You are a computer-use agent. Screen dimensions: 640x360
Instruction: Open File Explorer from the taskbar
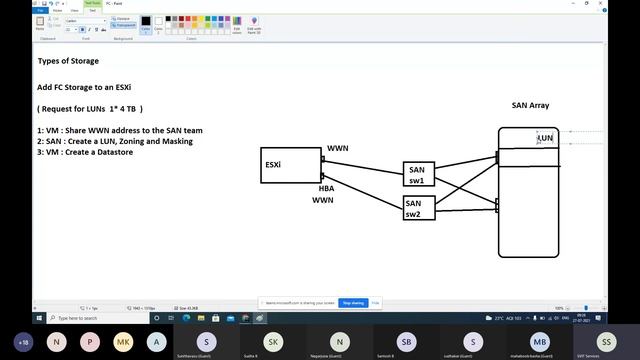[x=201, y=318]
